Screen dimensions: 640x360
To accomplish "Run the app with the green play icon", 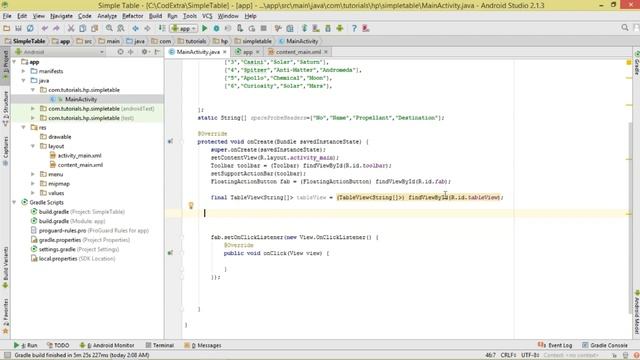I will click(204, 28).
